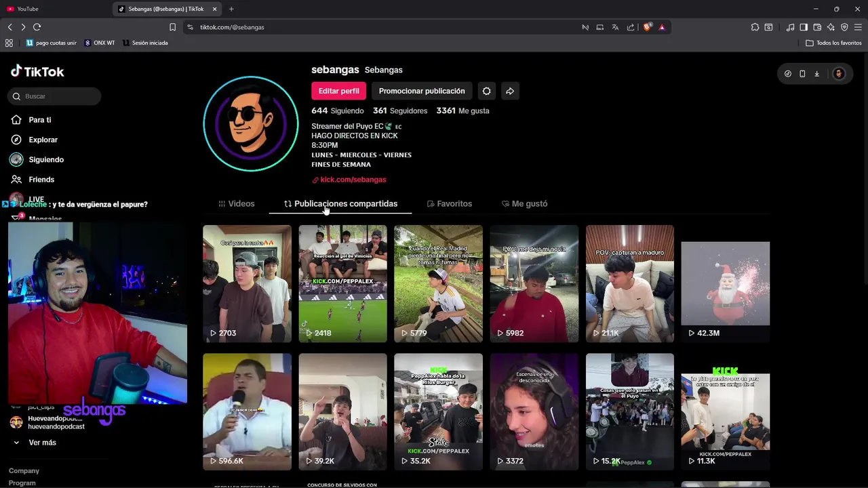This screenshot has height=488, width=868.
Task: Click the address bar share icon
Action: (x=631, y=27)
